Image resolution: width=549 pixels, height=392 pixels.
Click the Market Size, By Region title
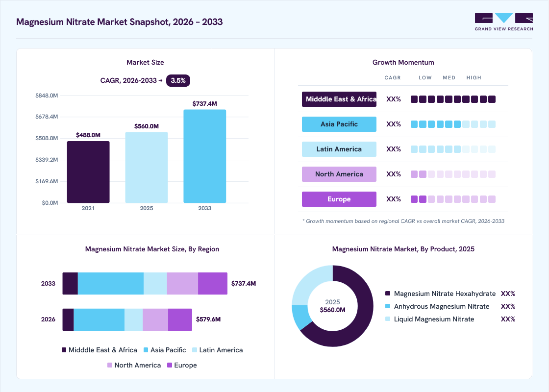[x=152, y=249]
